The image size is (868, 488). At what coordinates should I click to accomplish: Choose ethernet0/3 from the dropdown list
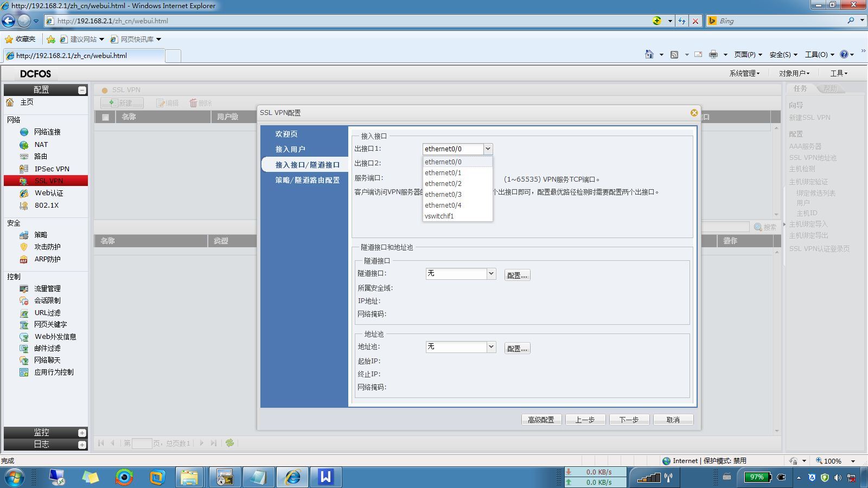coord(457,195)
